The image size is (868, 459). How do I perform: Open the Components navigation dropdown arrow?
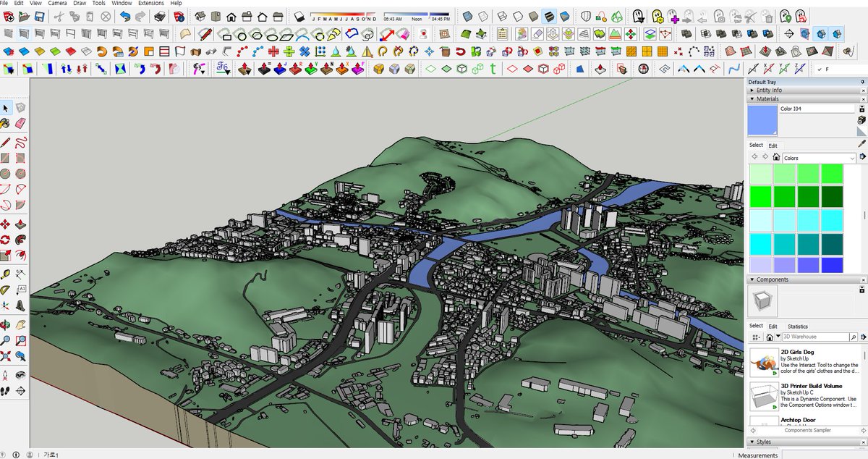778,336
